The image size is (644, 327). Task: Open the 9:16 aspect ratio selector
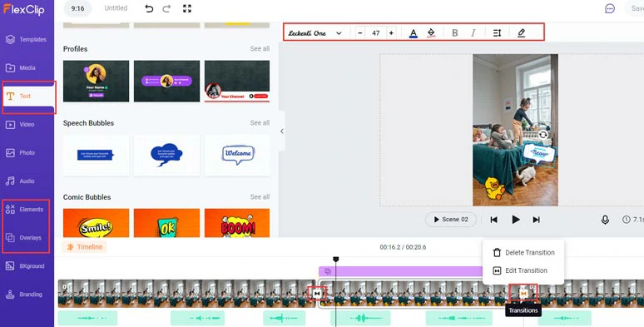[x=77, y=8]
